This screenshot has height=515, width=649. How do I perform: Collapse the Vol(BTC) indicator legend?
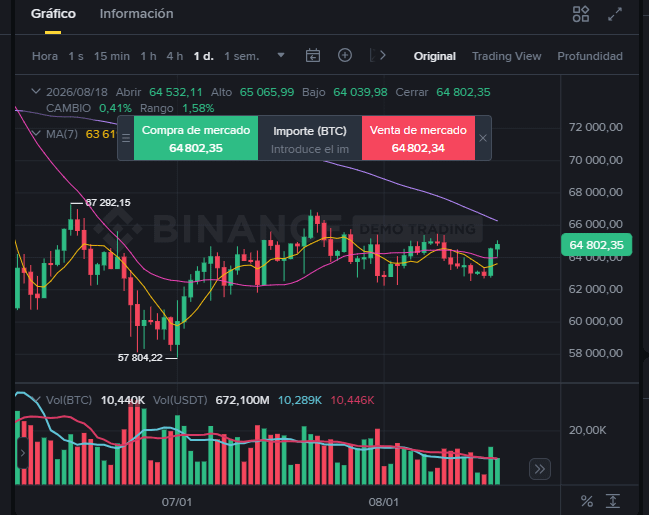[36, 399]
